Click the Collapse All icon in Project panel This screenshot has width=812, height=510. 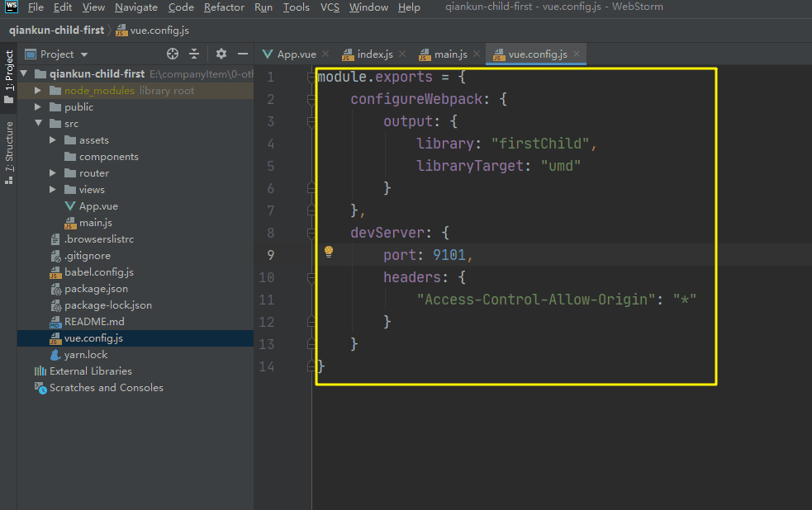(194, 54)
